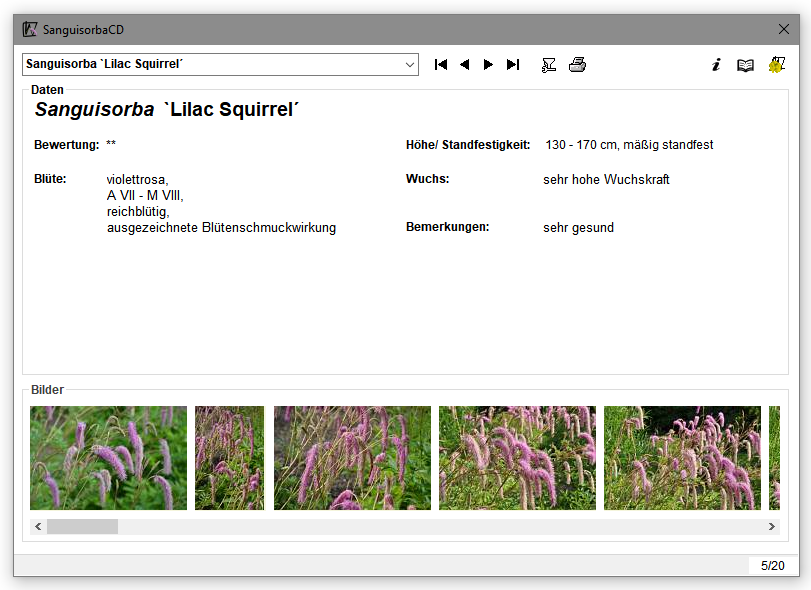This screenshot has height=590, width=811.
Task: Print the current plant data sheet
Action: pyautogui.click(x=577, y=65)
